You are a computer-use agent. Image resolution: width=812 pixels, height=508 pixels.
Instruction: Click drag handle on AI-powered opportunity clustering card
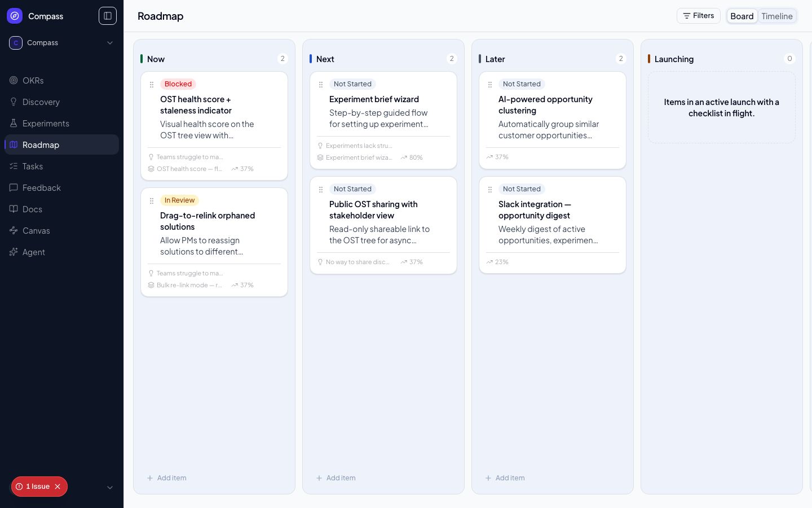pyautogui.click(x=490, y=85)
